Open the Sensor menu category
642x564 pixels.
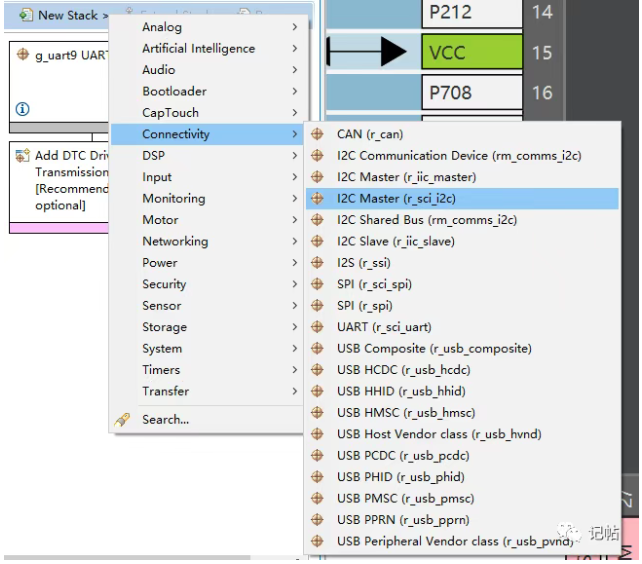[x=207, y=306]
